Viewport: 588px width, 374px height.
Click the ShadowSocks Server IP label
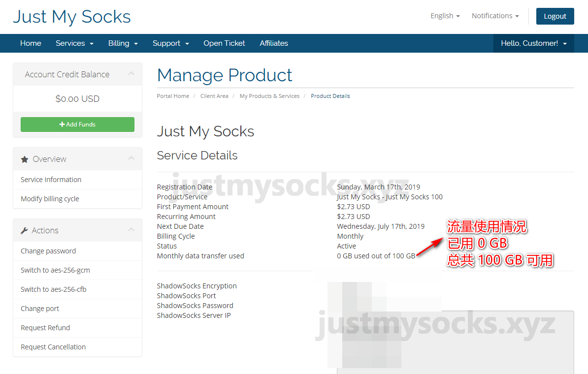tap(194, 315)
